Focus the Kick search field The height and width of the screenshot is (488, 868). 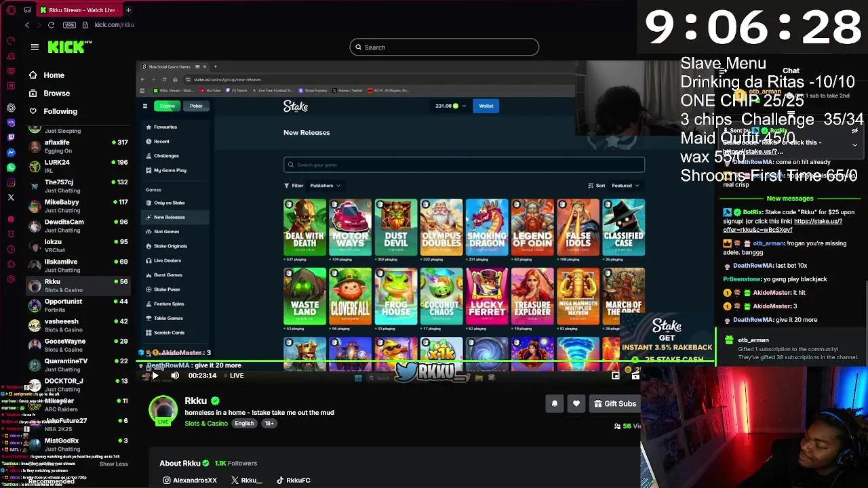point(444,47)
